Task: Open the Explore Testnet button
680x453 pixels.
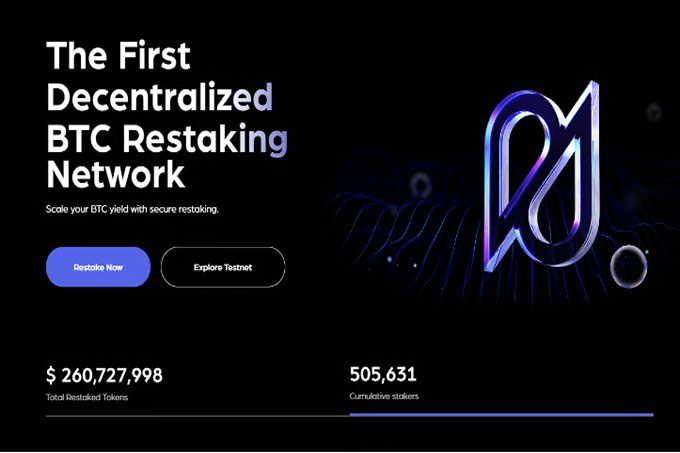Action: point(223,267)
